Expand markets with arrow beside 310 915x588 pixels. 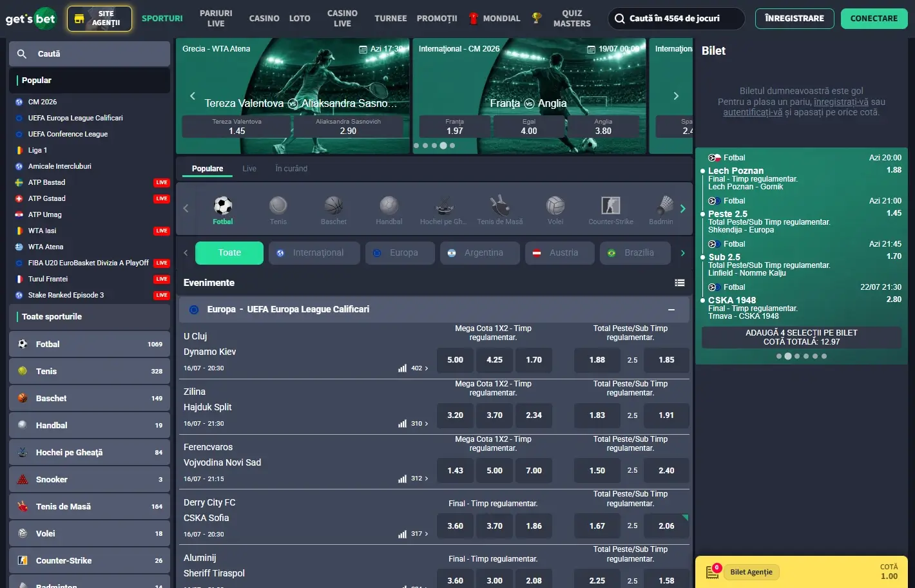pos(427,424)
